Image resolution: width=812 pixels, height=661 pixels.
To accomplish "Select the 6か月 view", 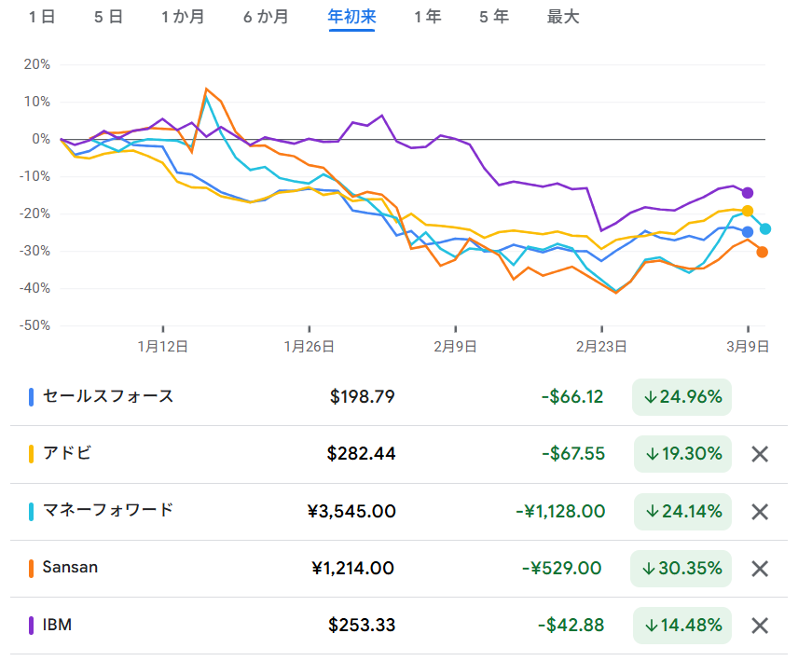I will coord(263,17).
